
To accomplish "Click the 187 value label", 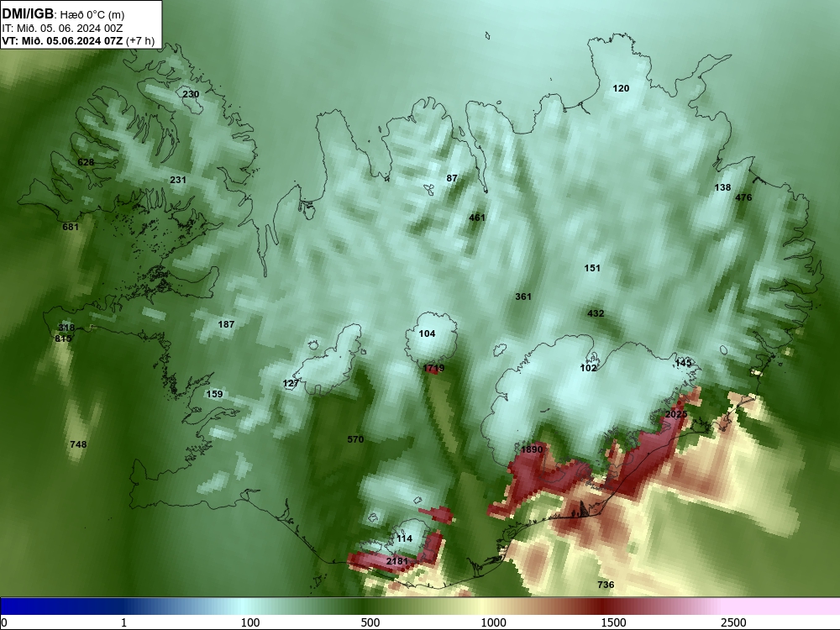I will pyautogui.click(x=226, y=324).
